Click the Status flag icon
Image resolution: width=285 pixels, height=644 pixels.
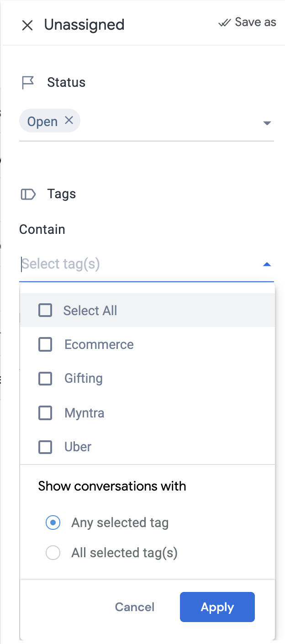[28, 83]
